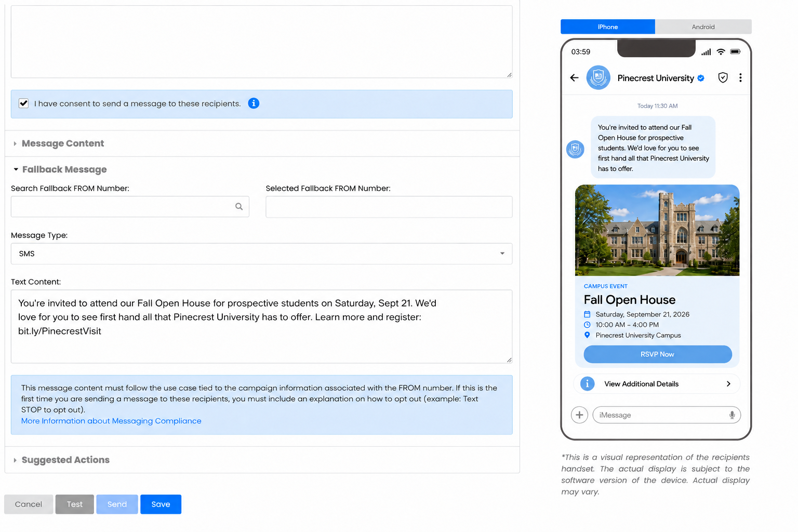Click the Fall Open House title text
Screen dimensions: 798x532
click(x=629, y=300)
